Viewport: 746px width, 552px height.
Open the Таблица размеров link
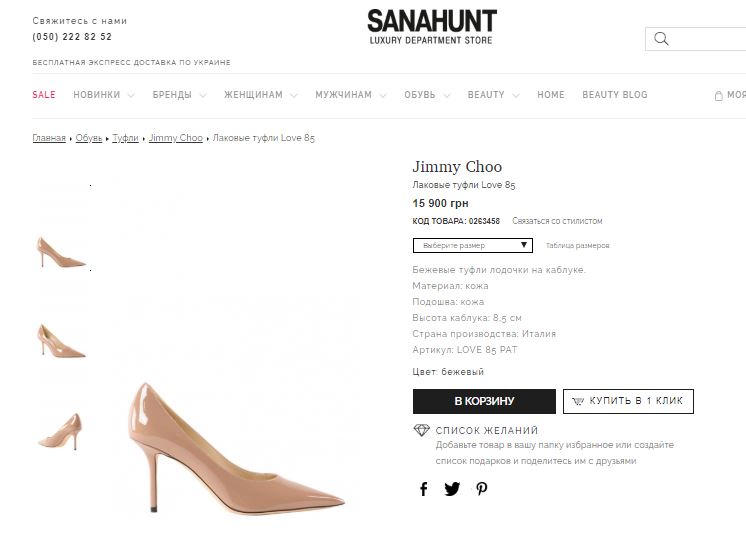click(x=577, y=246)
